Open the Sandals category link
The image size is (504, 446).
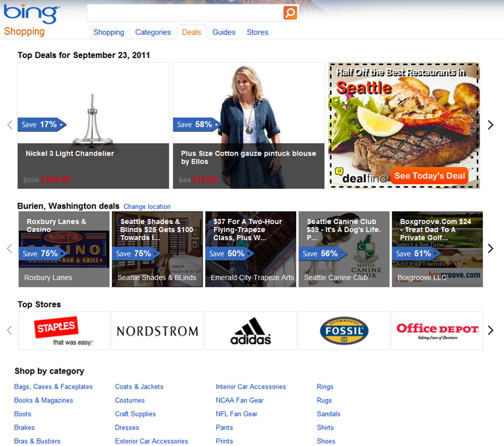(x=329, y=414)
